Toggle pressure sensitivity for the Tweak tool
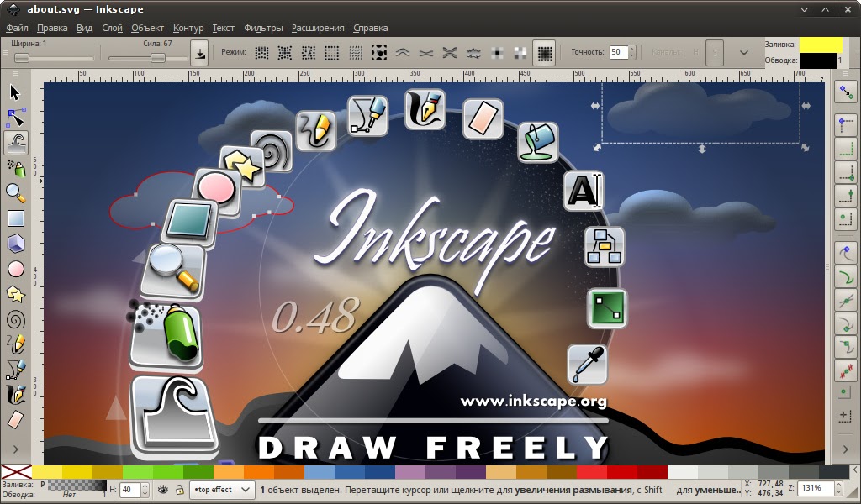Screen dimensions: 861x504 199,52
